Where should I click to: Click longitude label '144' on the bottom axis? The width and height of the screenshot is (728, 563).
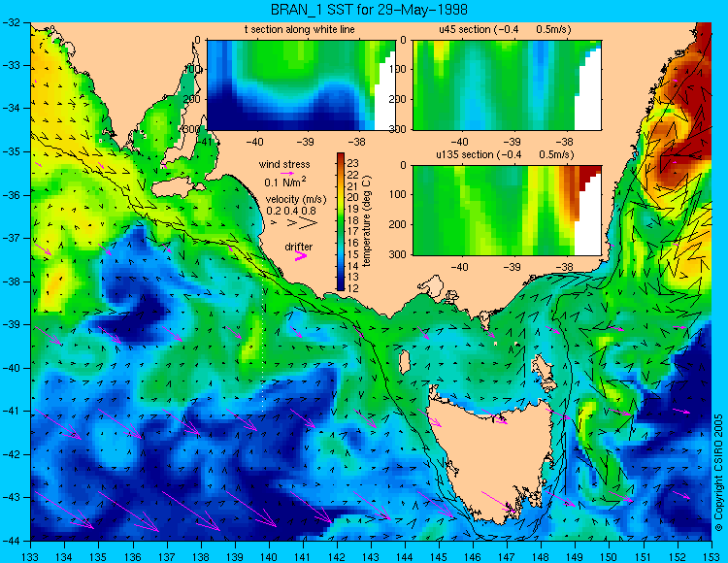click(x=405, y=557)
